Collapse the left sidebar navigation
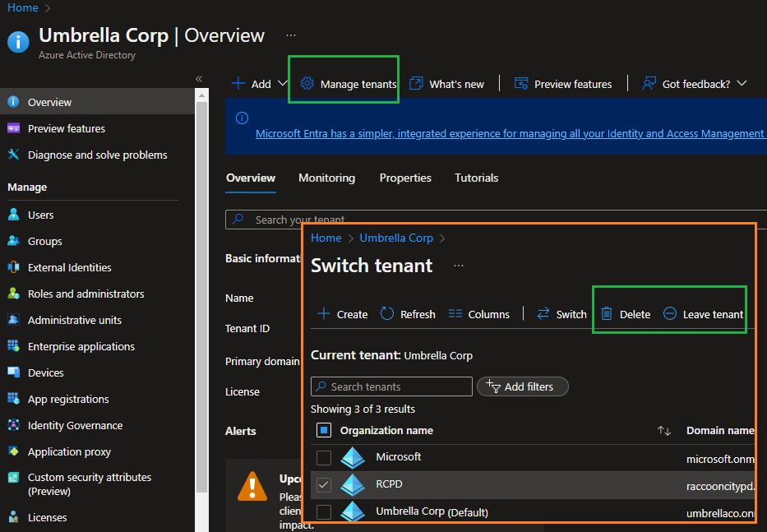The width and height of the screenshot is (767, 532). point(198,79)
